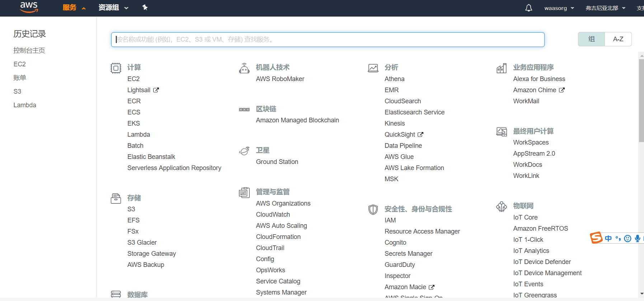Open WorkSpaces service link
Image resolution: width=644 pixels, height=301 pixels.
pyautogui.click(x=531, y=142)
